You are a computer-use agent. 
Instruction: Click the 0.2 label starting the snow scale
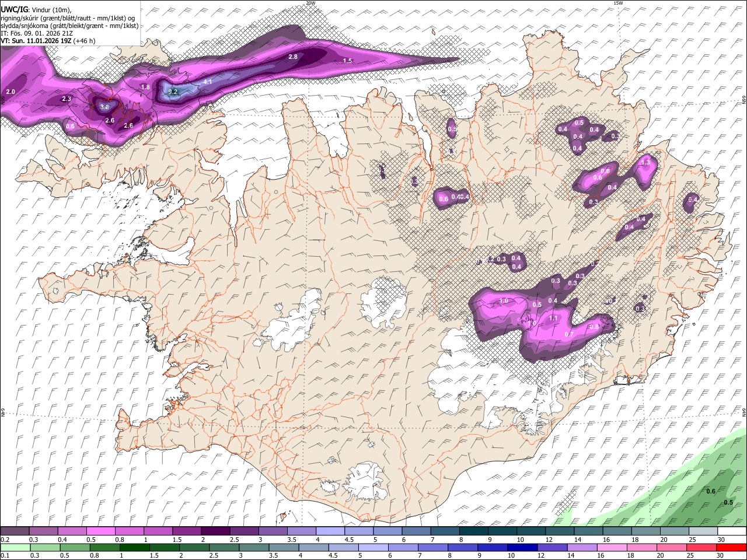click(5, 540)
